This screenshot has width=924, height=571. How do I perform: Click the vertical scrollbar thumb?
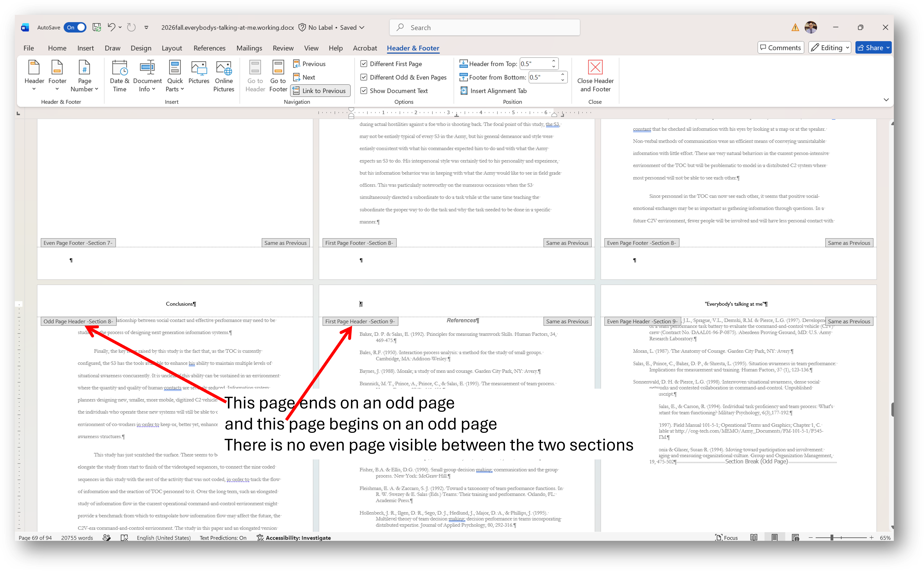coord(892,410)
